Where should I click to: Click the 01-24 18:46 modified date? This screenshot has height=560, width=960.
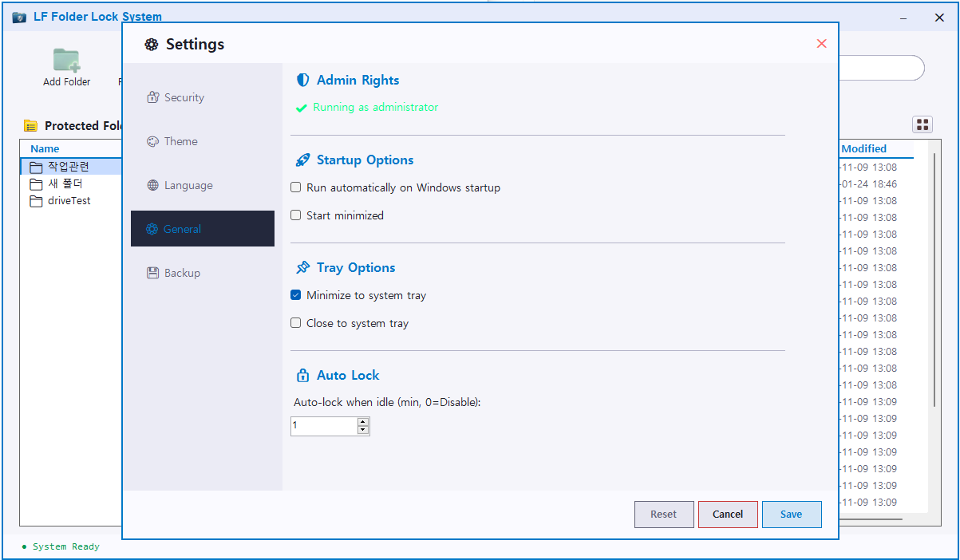869,184
